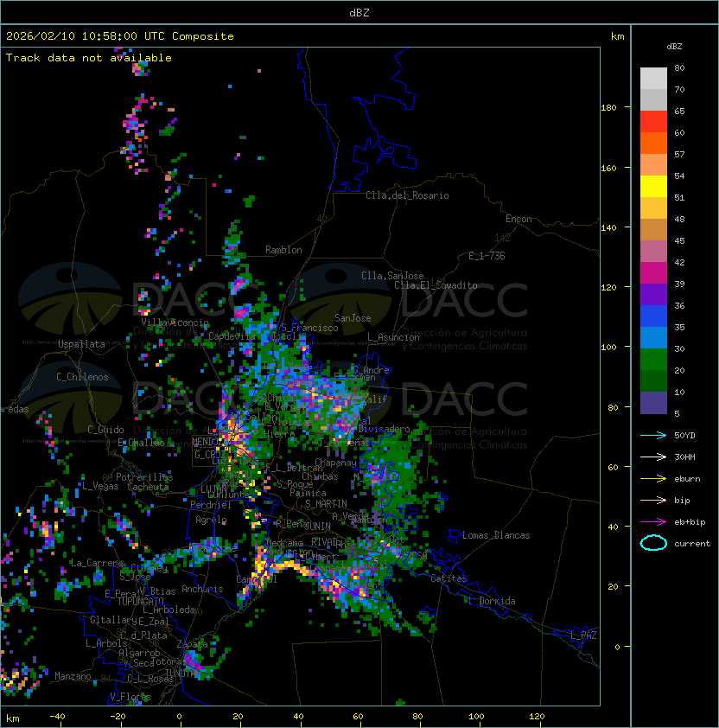Click the 'Uspallata' map label
Screen dimensions: 719x728
pyautogui.click(x=81, y=344)
